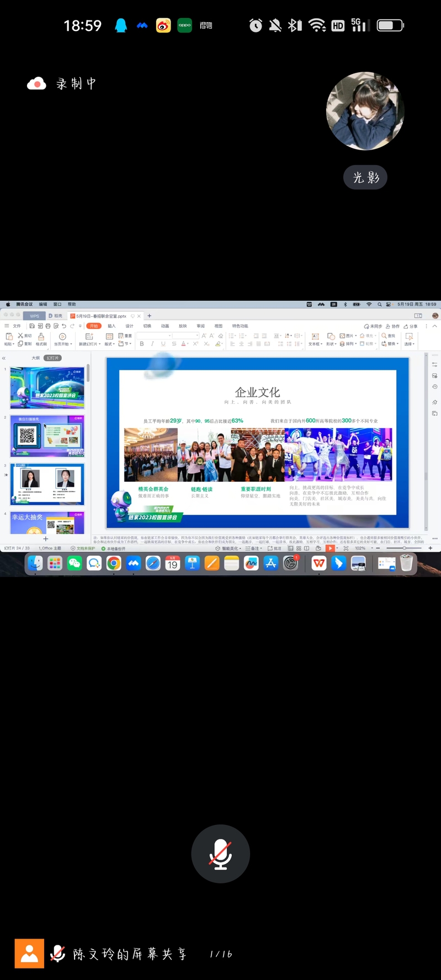Toggle superscript X² formatting
This screenshot has width=441, height=980.
coord(195,344)
